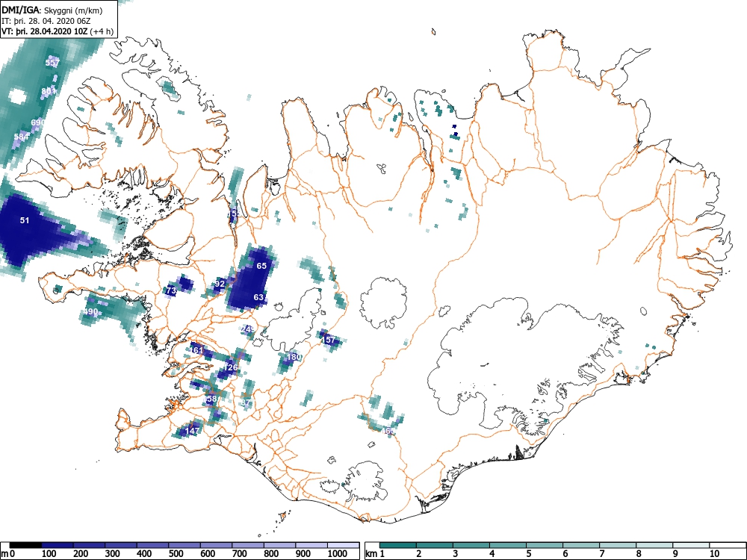The image size is (747, 560).
Task: Click the '8' label in kilometre legend
Action: (x=639, y=554)
